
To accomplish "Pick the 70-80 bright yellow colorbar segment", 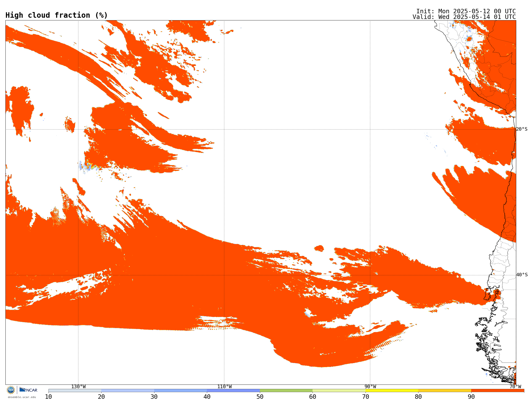I will 392,391.
